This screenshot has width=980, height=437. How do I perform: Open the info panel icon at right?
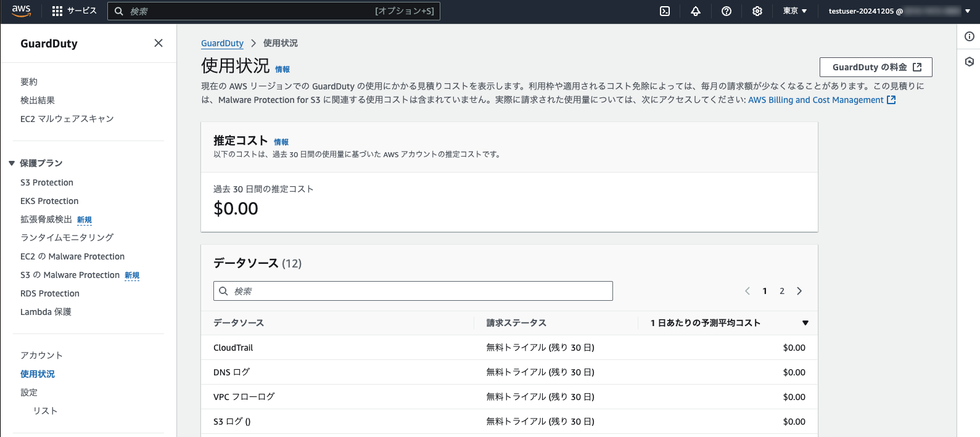970,36
